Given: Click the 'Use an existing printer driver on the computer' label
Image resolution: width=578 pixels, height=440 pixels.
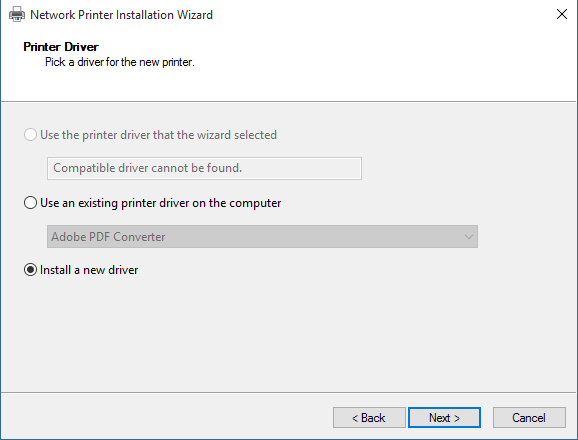Looking at the screenshot, I should pos(160,203).
